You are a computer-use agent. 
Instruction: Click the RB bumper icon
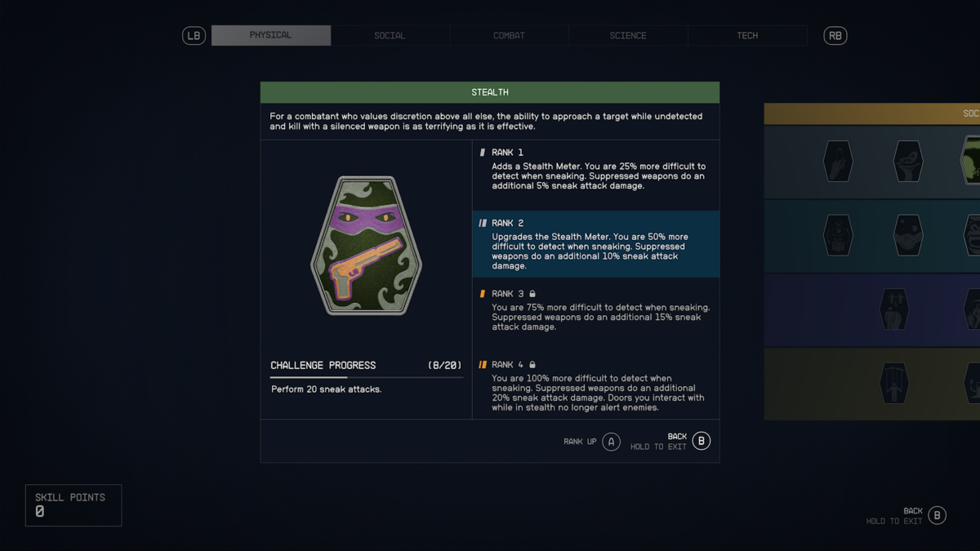tap(835, 36)
